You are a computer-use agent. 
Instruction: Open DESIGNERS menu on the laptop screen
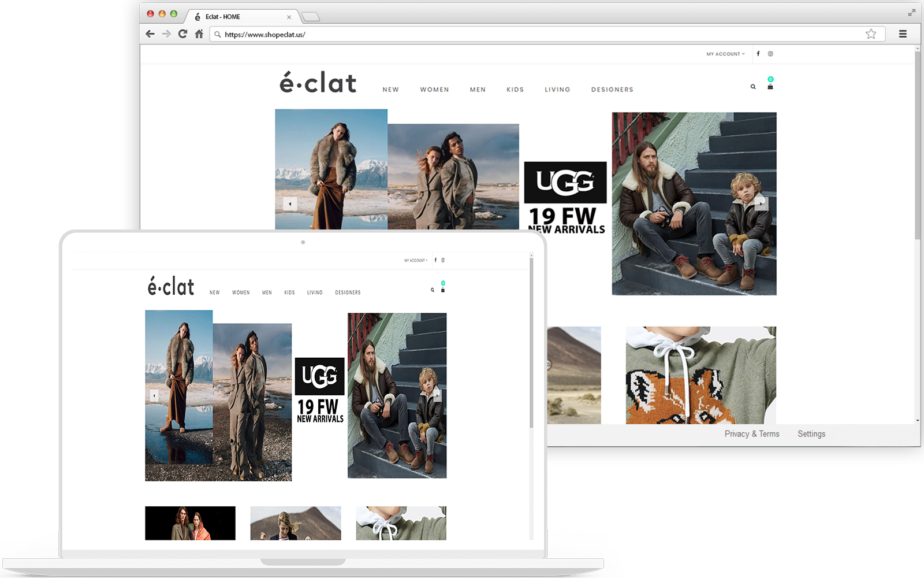pos(348,292)
